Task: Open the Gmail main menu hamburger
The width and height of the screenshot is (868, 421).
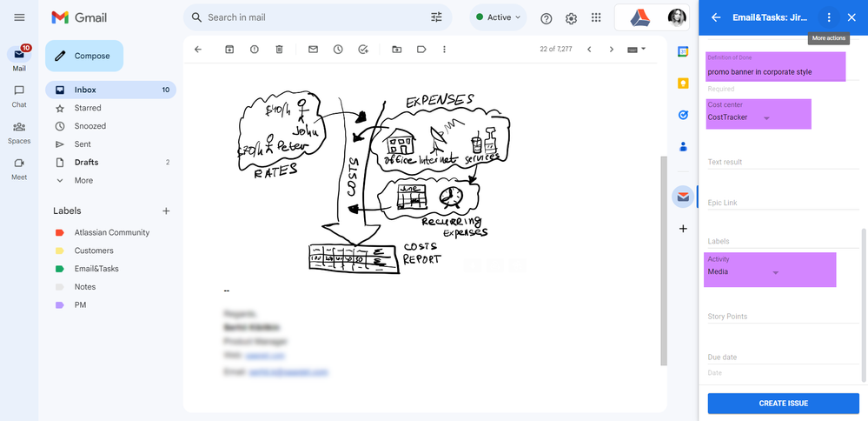Action: point(19,17)
